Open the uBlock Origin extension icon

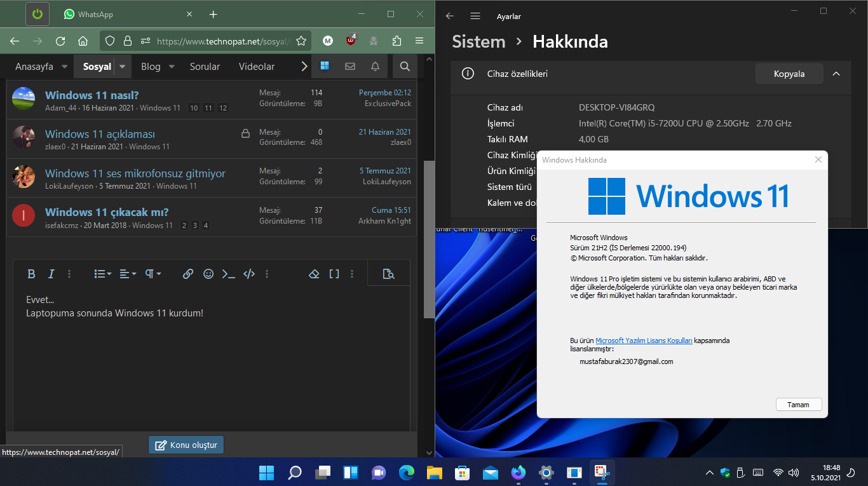pyautogui.click(x=351, y=40)
